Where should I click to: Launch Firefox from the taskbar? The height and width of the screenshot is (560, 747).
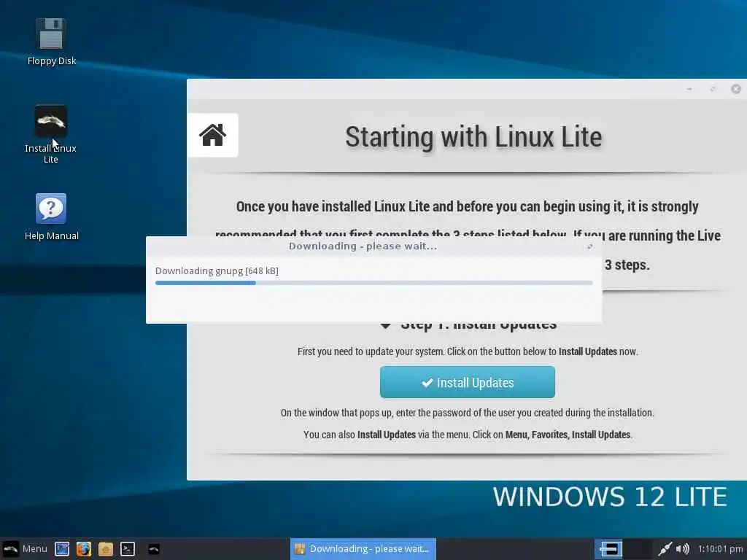click(84, 549)
